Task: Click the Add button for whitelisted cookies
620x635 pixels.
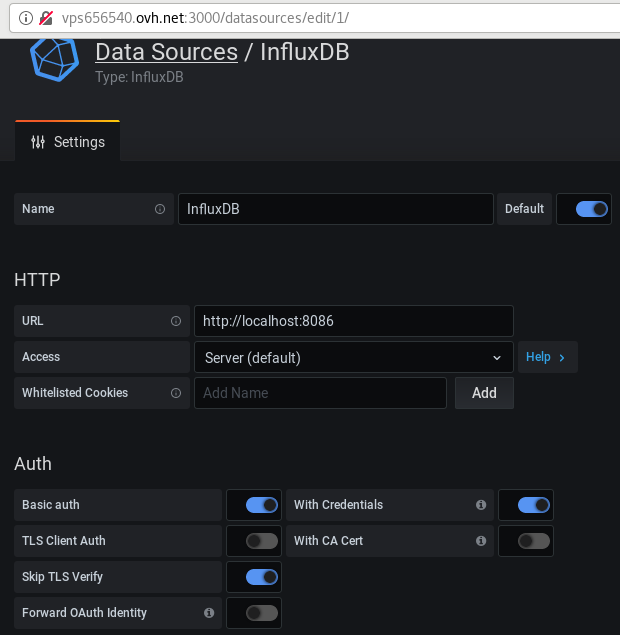Action: [484, 393]
